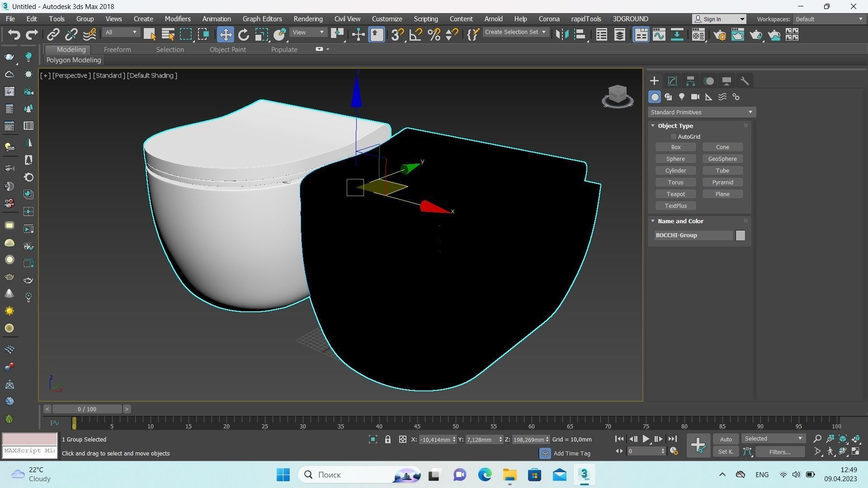Open the Material Editor
Image resolution: width=868 pixels, height=488 pixels.
pyautogui.click(x=698, y=35)
